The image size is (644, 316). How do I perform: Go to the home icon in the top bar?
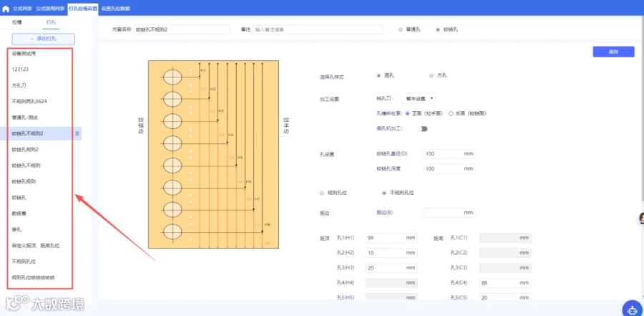(x=6, y=9)
